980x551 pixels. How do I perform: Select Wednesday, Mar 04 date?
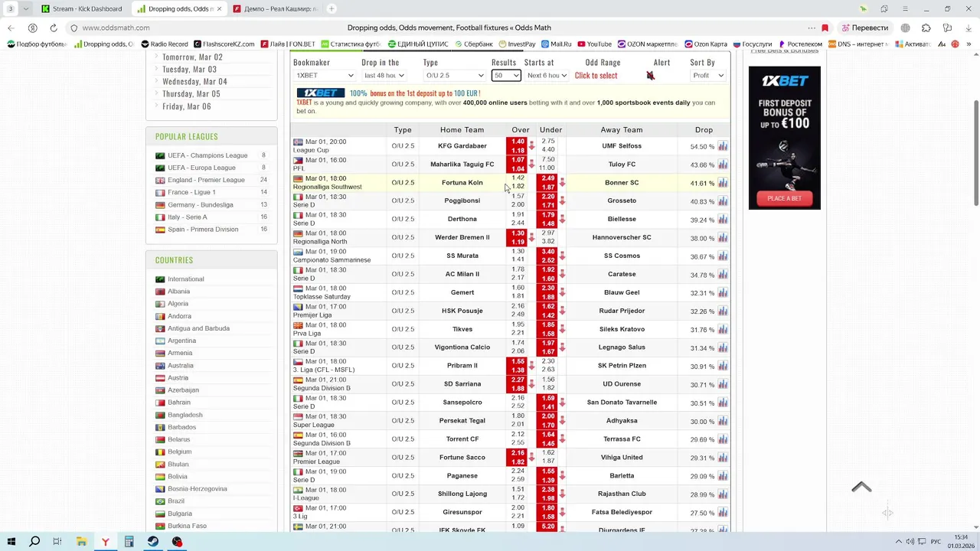point(194,82)
